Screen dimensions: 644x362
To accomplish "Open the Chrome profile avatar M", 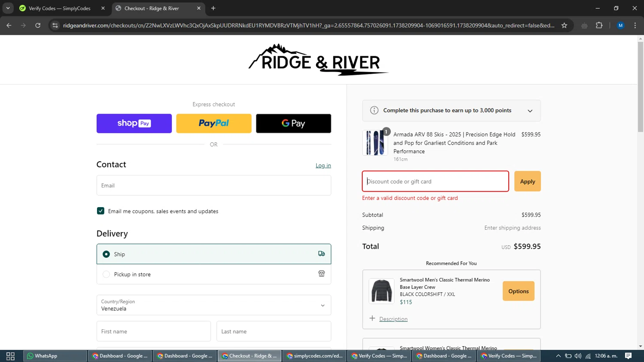I will (x=620, y=25).
